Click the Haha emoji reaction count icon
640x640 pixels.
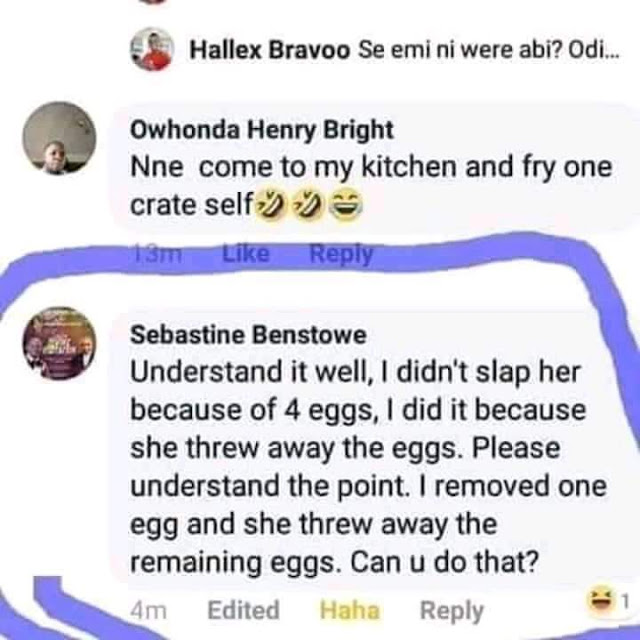[x=601, y=601]
